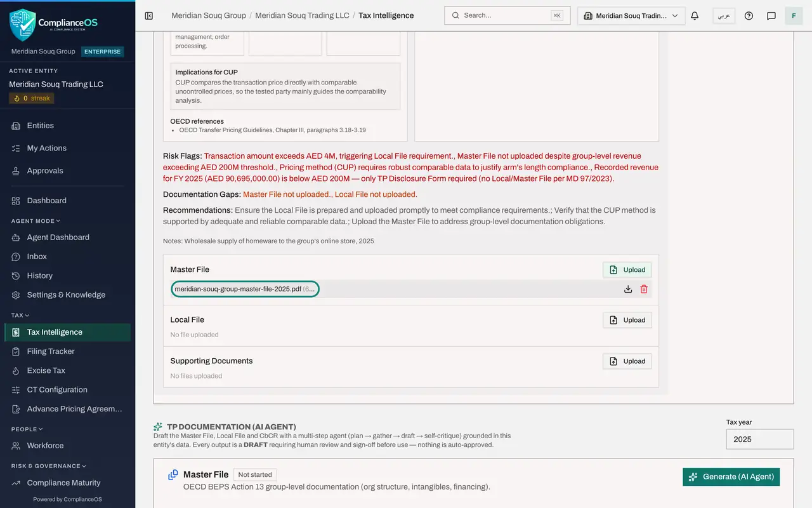Upload Supporting Documents
Image resolution: width=812 pixels, height=508 pixels.
point(627,361)
